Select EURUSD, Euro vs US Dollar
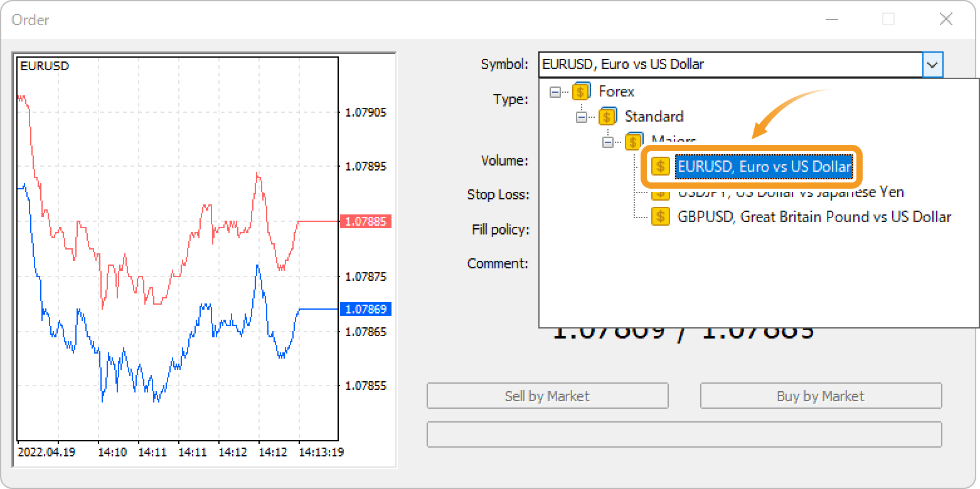980x489 pixels. coord(764,167)
